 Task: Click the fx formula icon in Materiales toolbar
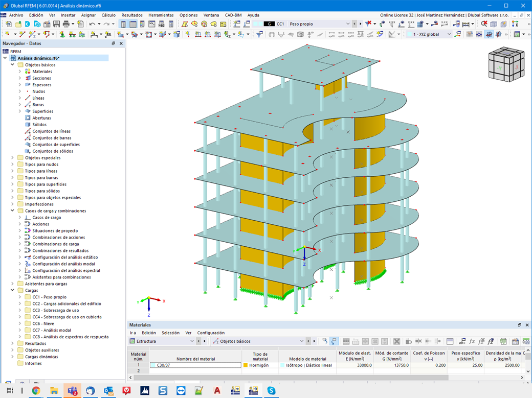472,341
